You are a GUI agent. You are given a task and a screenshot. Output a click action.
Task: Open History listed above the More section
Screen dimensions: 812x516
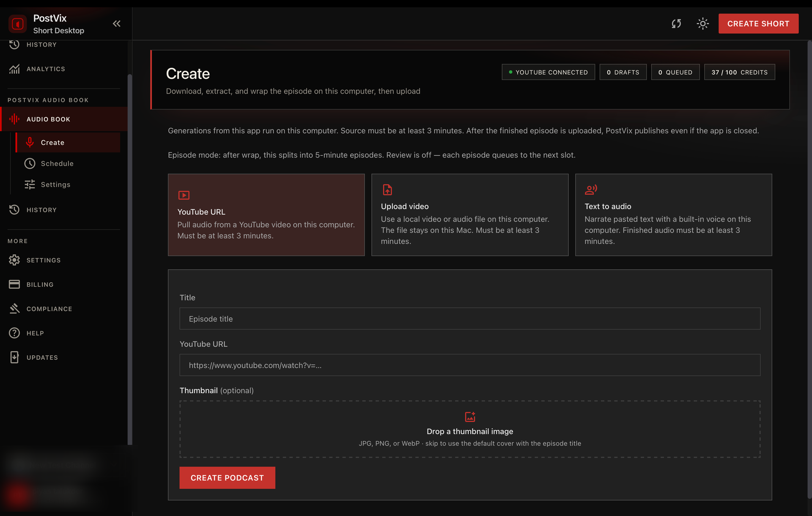pos(63,210)
